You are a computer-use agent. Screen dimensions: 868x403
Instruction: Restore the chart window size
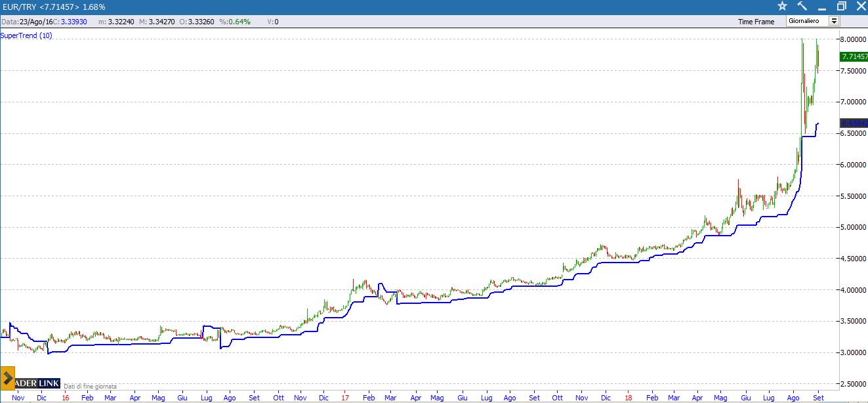[841, 6]
